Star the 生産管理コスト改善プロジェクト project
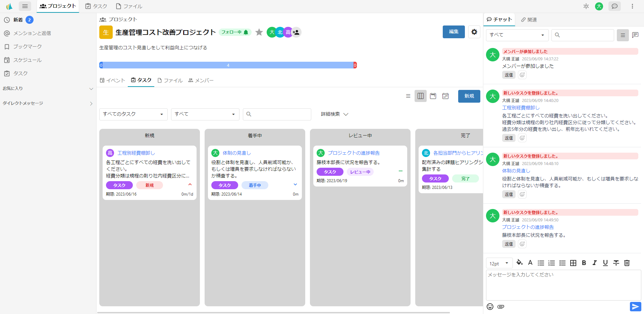Image resolution: width=644 pixels, height=314 pixels. coord(259,32)
